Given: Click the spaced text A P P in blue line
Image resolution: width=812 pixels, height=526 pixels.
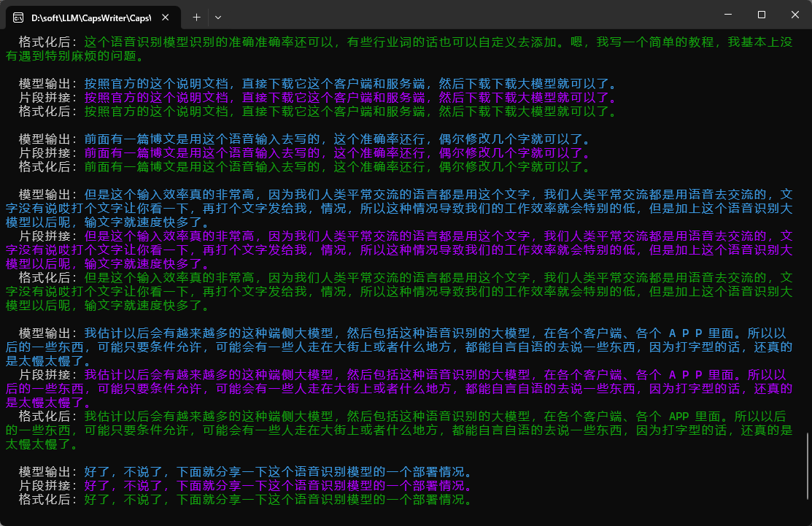Looking at the screenshot, I should coord(685,333).
